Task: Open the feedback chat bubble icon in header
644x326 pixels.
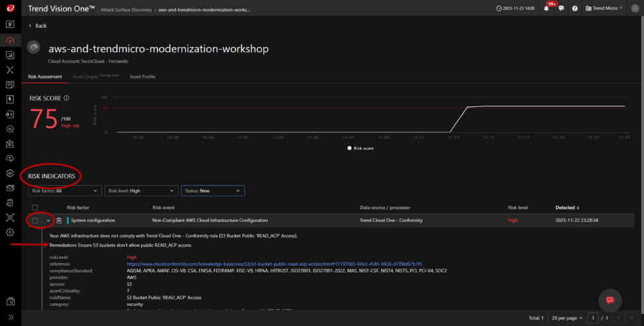Action: coord(561,8)
